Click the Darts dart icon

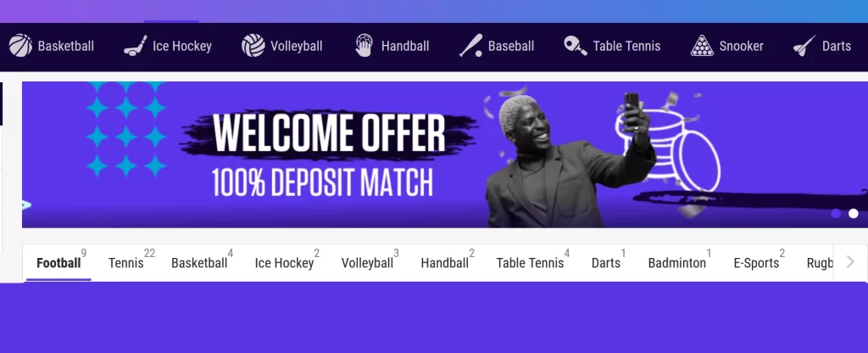coord(804,46)
